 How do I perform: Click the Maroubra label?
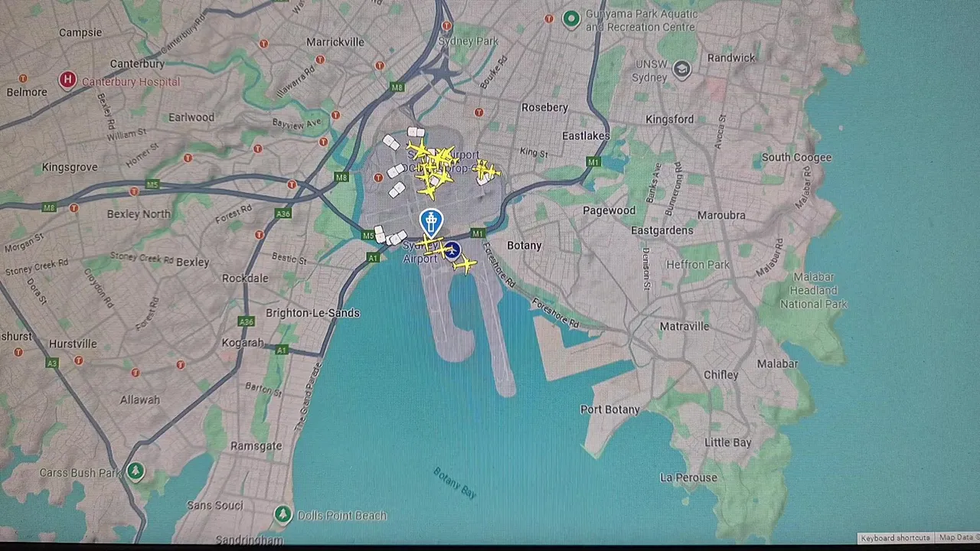(720, 215)
